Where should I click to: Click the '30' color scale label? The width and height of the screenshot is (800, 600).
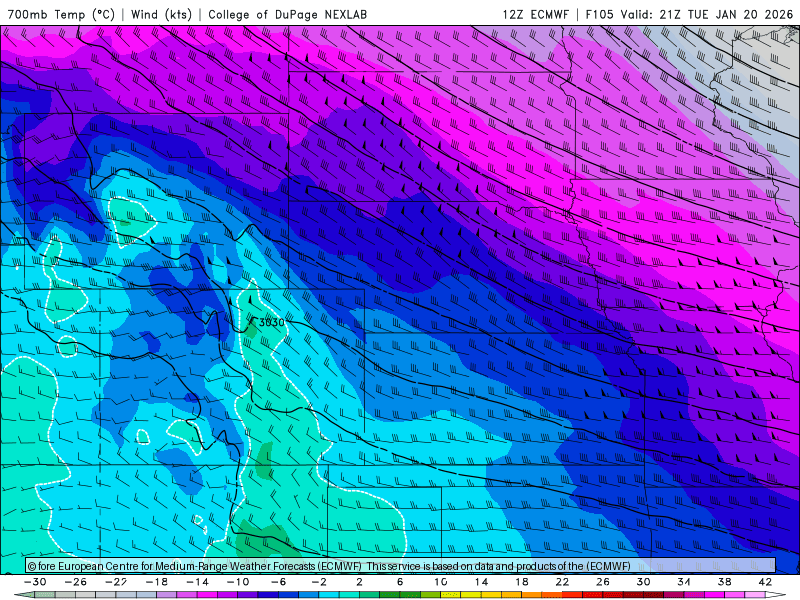tap(643, 582)
